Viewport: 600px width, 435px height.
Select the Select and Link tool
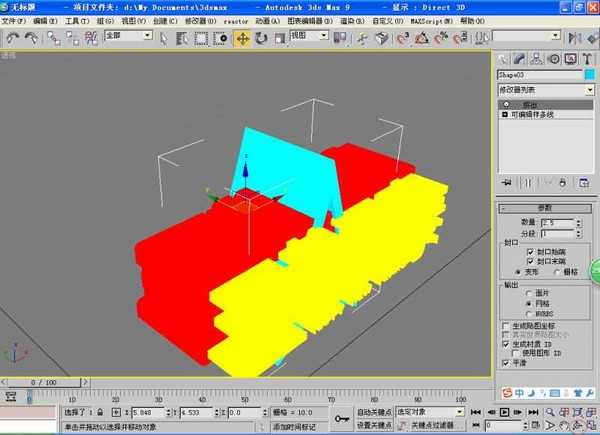coord(54,38)
